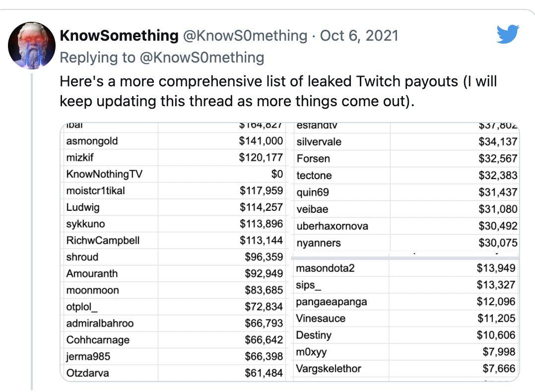Click the Twitter bird logo icon
This screenshot has height=392, width=535.
coord(508,34)
